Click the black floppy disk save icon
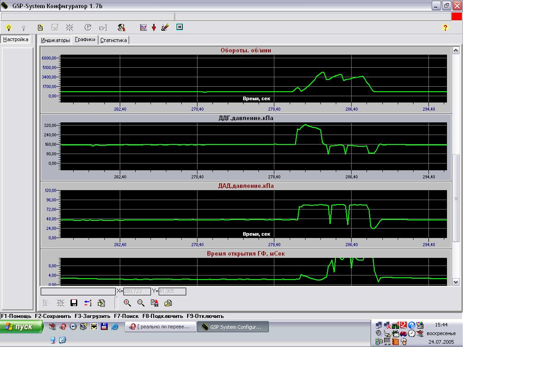This screenshot has height=392, width=555. coord(74,303)
